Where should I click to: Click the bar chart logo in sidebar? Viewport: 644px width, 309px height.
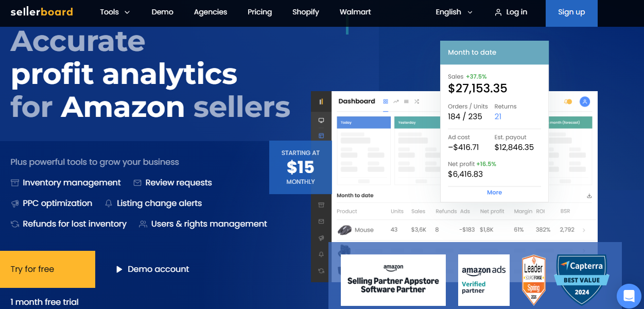[x=321, y=102]
